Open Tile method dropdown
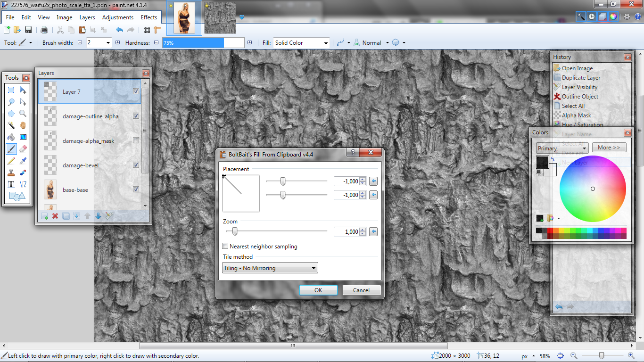Screen dimensions: 644x362 270,268
